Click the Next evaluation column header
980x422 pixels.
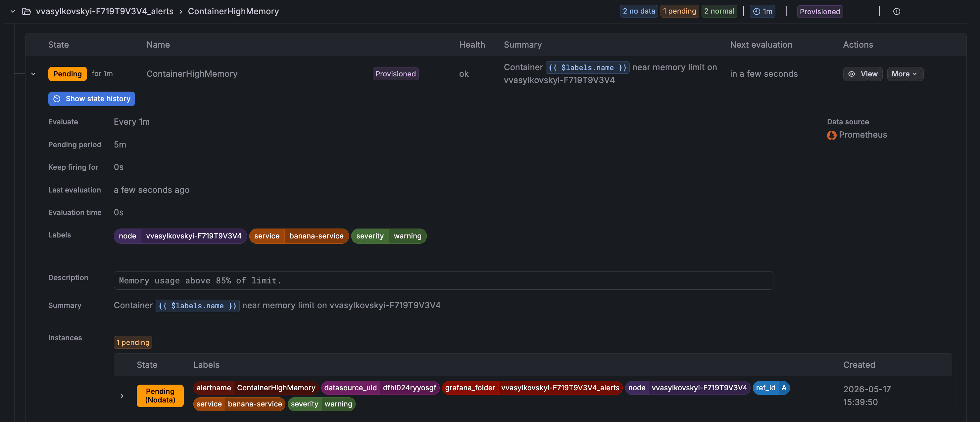coord(761,45)
